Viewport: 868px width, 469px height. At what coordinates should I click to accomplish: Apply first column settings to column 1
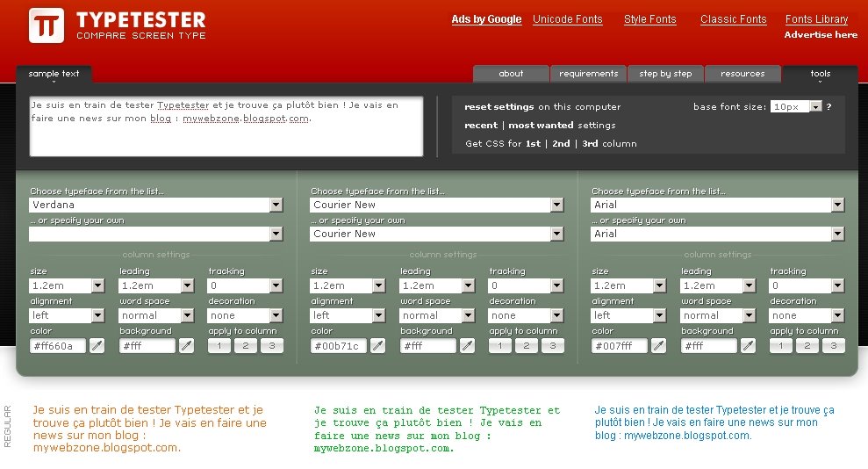click(219, 346)
